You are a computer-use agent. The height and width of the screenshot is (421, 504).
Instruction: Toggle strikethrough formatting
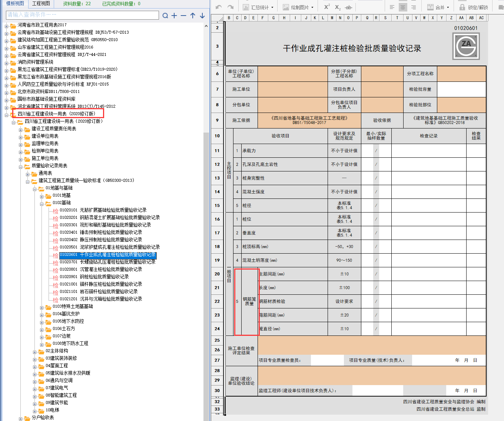(348, 7)
